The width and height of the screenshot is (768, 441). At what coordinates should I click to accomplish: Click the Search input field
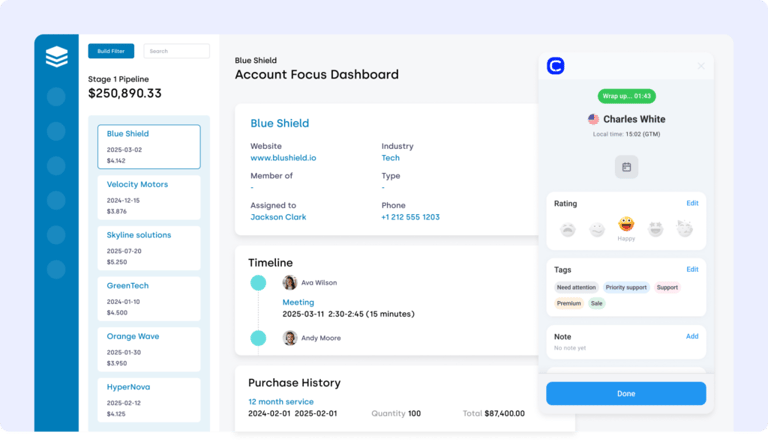click(176, 51)
